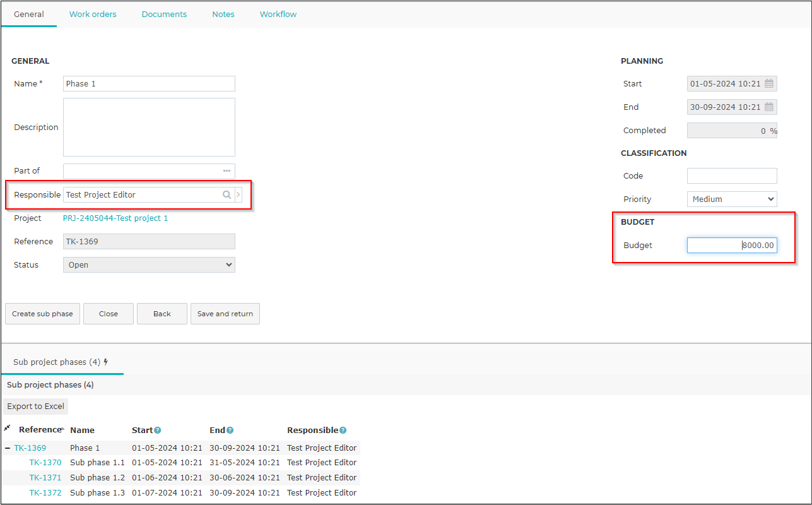Viewport: 812px width, 505px height.
Task: Sort by the Reference column header
Action: [40, 430]
